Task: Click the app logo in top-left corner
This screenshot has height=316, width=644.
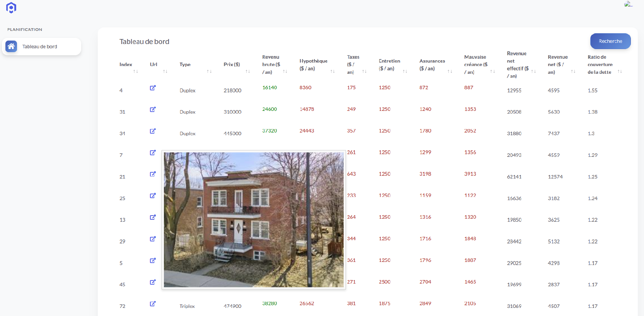Action: 11,8
